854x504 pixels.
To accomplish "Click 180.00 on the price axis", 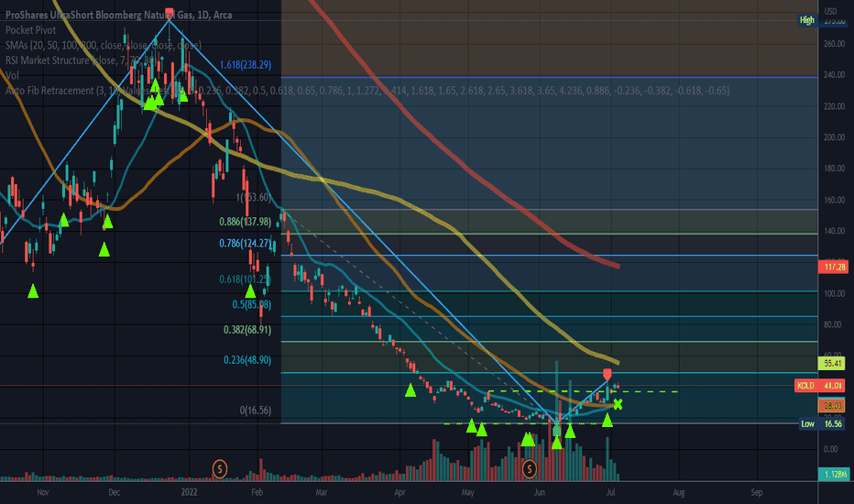I will pos(835,169).
